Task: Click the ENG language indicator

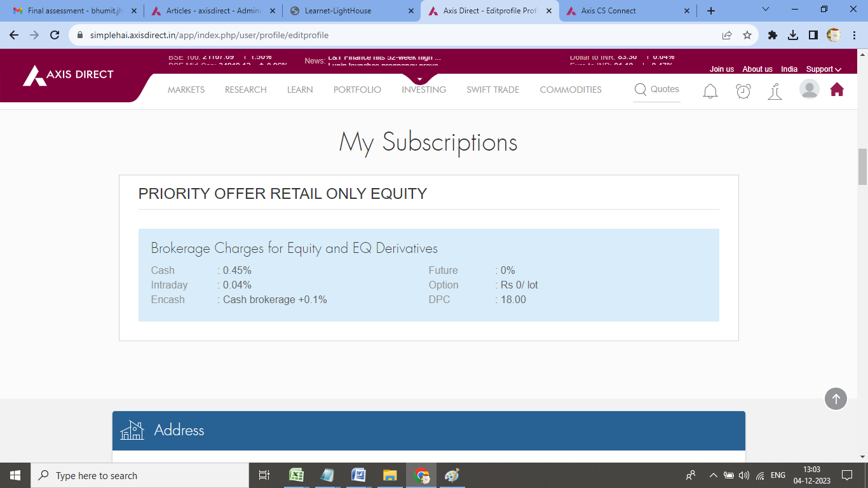Action: coord(778,475)
